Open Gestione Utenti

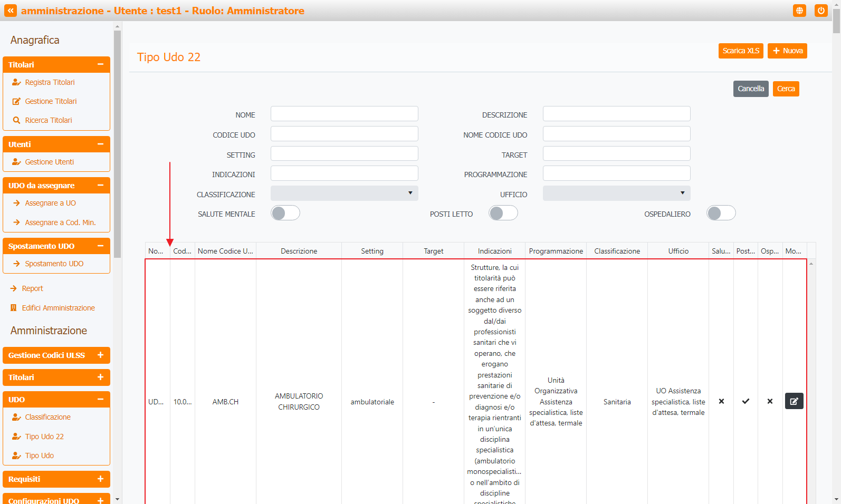(x=50, y=162)
